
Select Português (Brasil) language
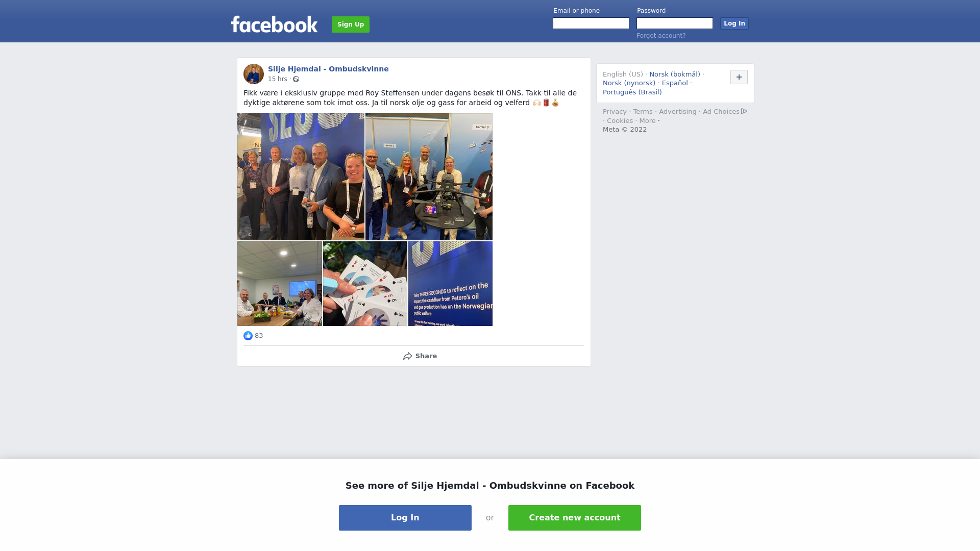[632, 92]
